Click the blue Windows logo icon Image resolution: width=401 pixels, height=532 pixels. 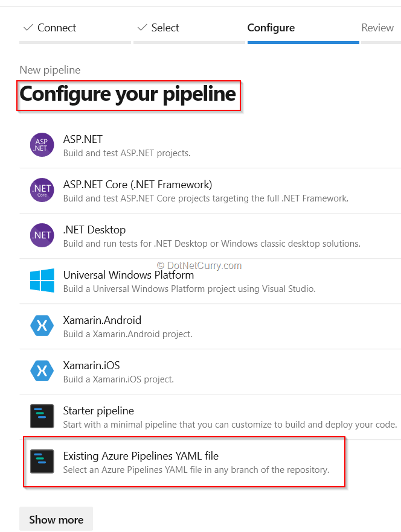[x=42, y=281]
